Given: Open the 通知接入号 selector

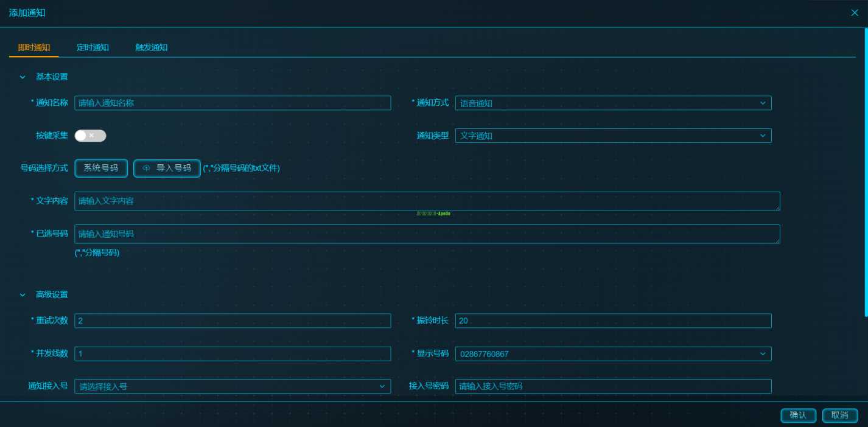Looking at the screenshot, I should pos(233,386).
